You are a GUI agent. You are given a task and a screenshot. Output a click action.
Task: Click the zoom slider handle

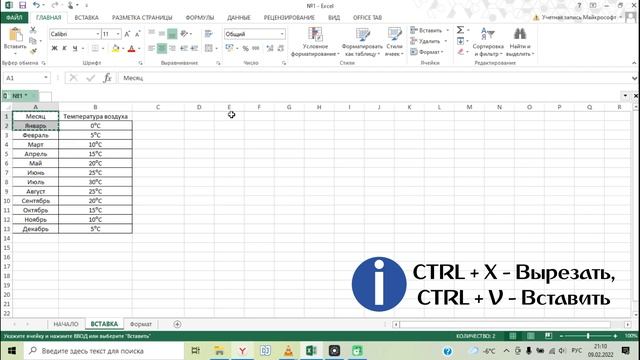coord(588,336)
